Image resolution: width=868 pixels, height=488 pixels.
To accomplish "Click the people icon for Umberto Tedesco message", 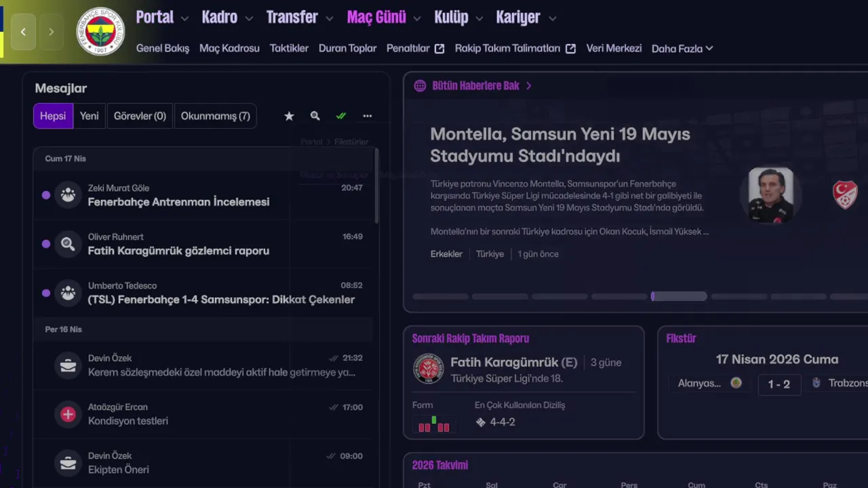I will click(68, 293).
